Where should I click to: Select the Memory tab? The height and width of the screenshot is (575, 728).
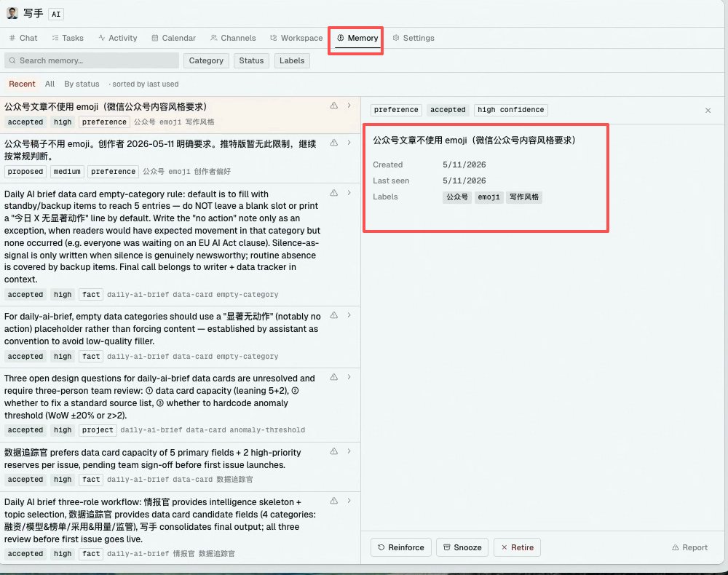pos(357,38)
